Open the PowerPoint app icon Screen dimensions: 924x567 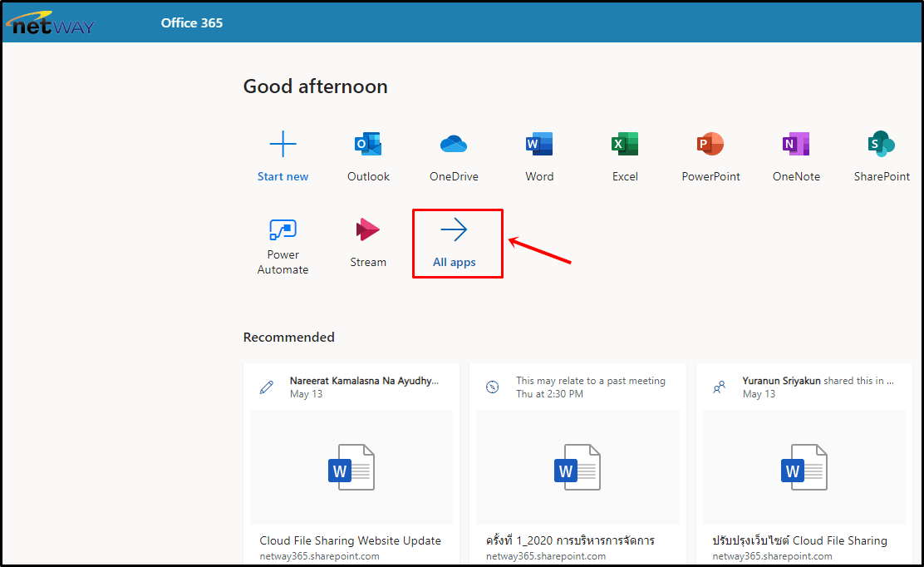710,145
